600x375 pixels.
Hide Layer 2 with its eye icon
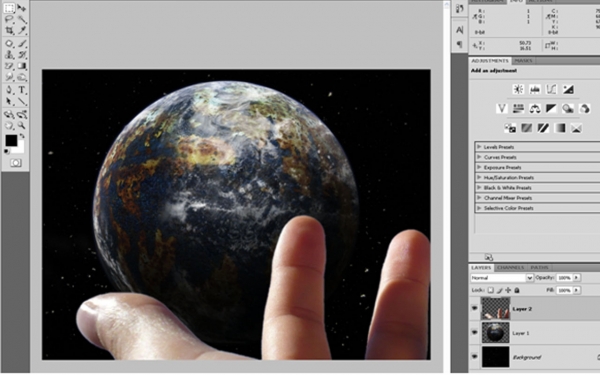(474, 308)
